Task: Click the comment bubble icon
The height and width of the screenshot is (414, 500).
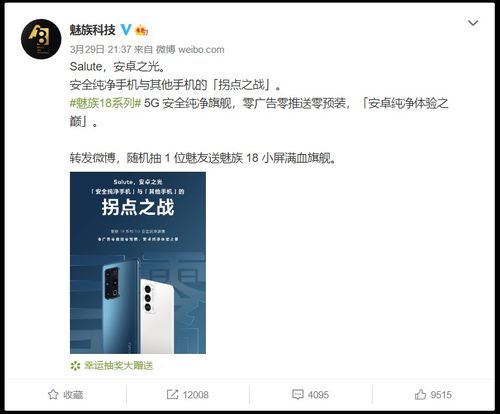Action: click(x=297, y=394)
